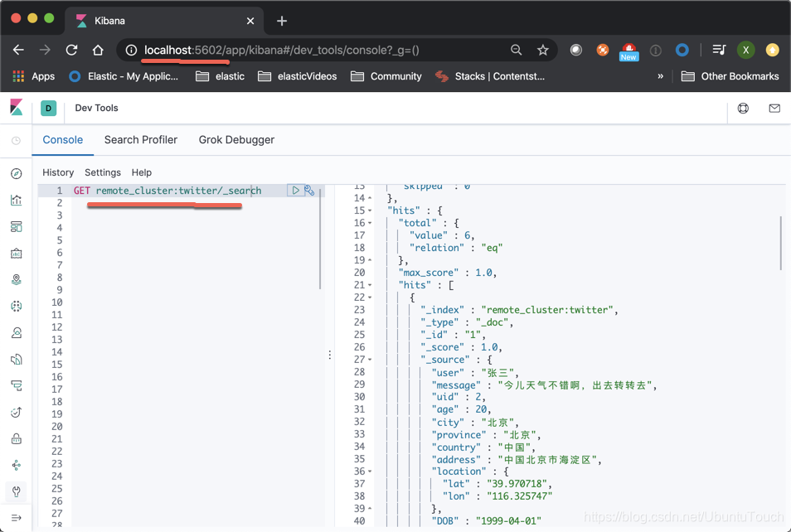791x532 pixels.
Task: Click the Kibana logo at top left
Action: coord(16,108)
